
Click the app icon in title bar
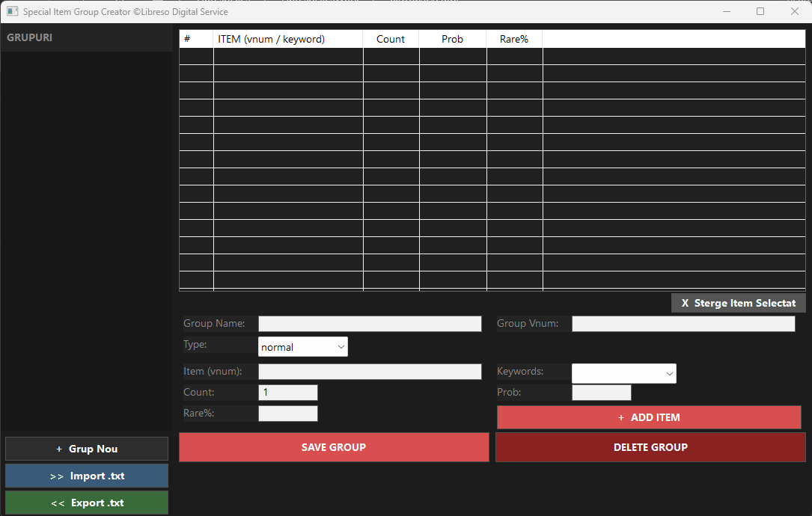click(12, 12)
